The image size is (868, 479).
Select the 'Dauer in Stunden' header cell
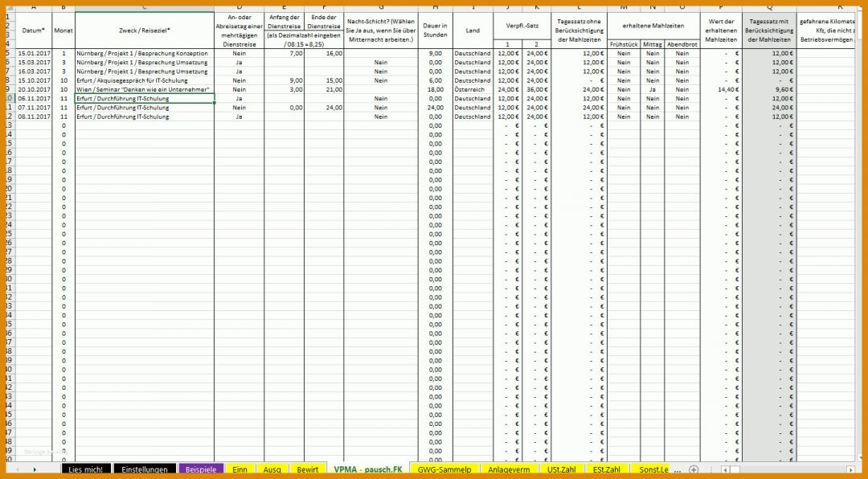coord(435,31)
